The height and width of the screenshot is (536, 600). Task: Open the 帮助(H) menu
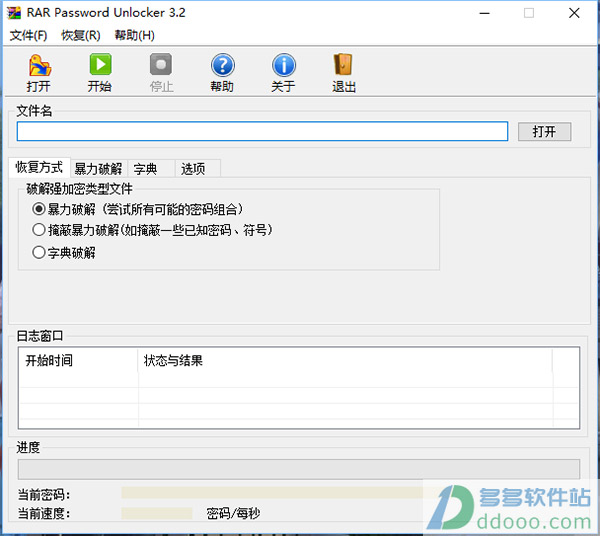pyautogui.click(x=134, y=35)
